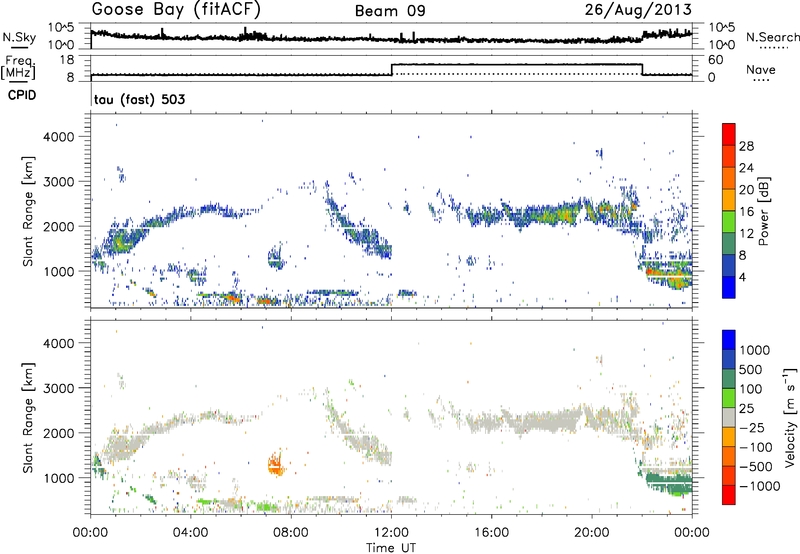
Task: Click the 100 label on velocity colorbar
Action: pyautogui.click(x=751, y=389)
